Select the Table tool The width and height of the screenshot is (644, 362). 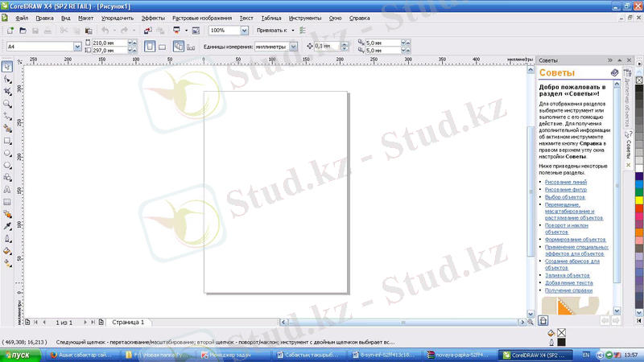(7, 202)
